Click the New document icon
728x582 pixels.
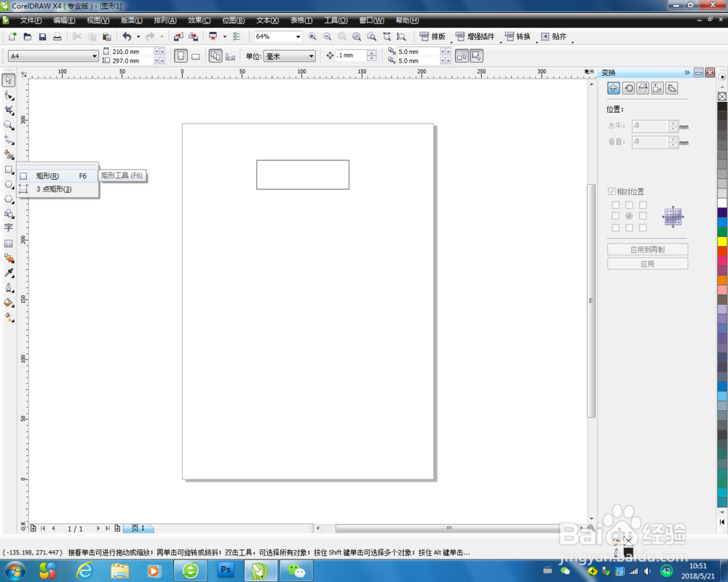(12, 36)
